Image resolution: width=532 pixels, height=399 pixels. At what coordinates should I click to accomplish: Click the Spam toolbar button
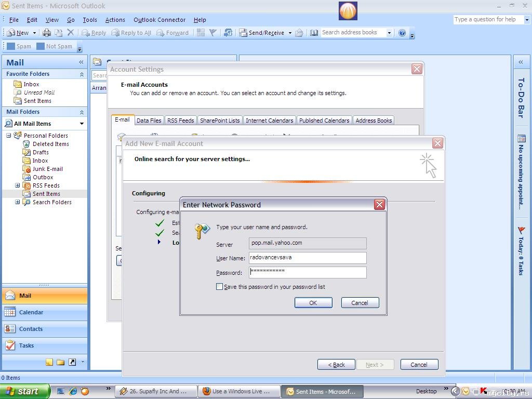coord(19,46)
